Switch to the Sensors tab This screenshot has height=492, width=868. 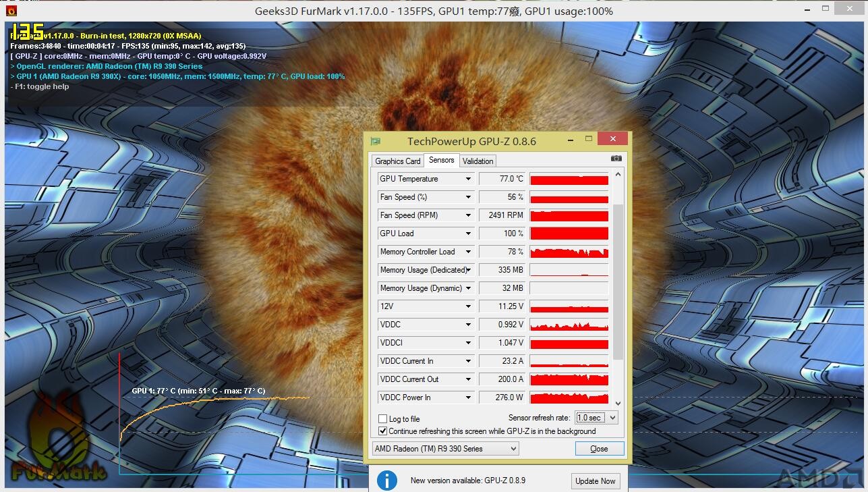442,160
